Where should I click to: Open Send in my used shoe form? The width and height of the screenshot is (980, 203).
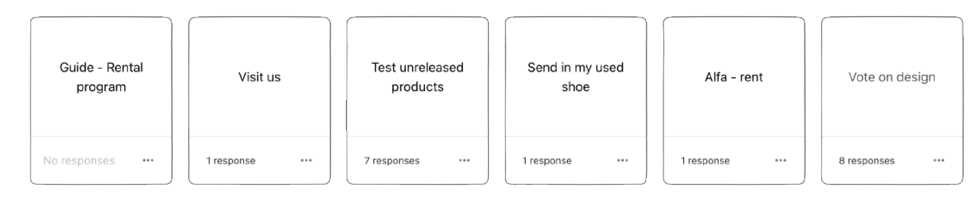[x=576, y=77]
